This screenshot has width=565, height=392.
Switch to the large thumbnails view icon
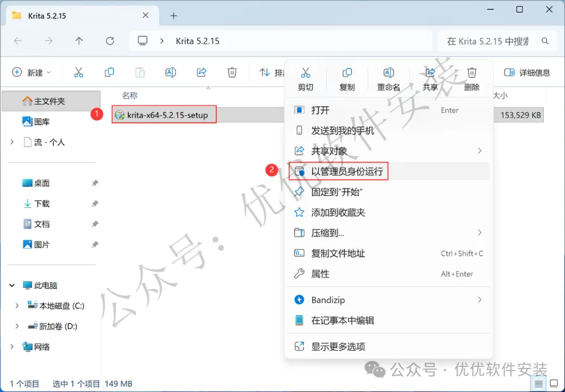click(x=554, y=384)
